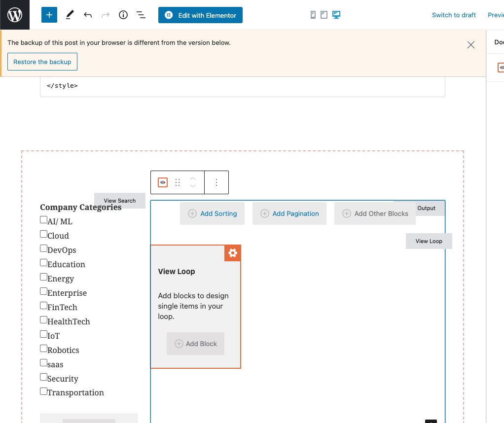Click the block toolbar eye view icon

pos(163,182)
